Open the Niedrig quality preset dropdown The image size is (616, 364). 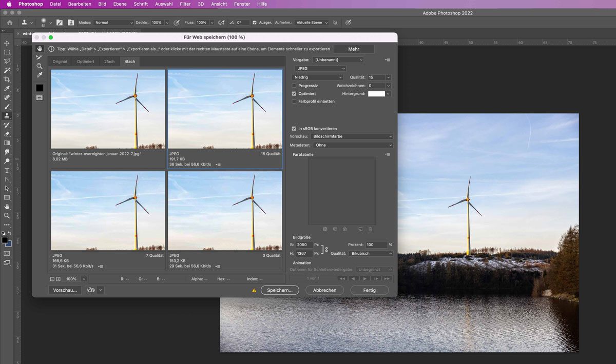pyautogui.click(x=317, y=77)
